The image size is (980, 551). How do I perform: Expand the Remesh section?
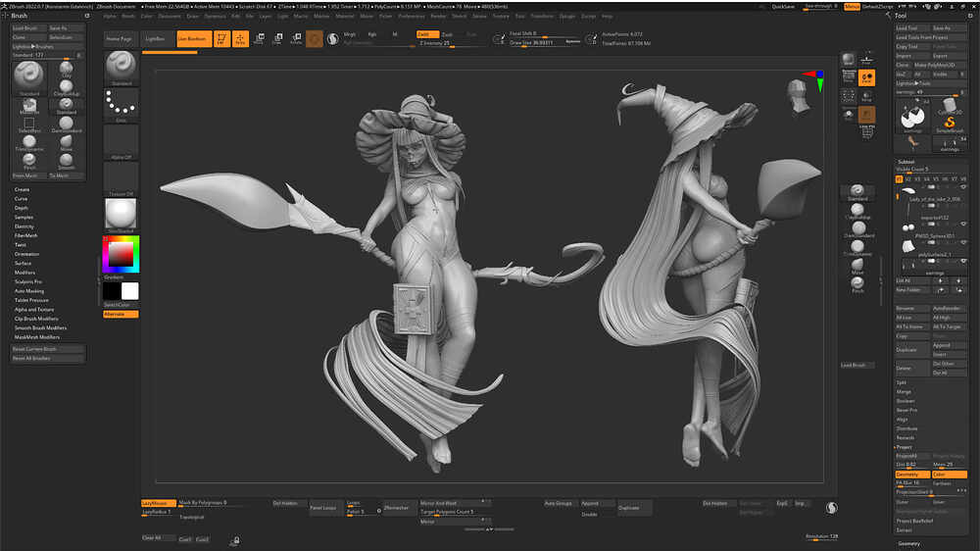(906, 438)
